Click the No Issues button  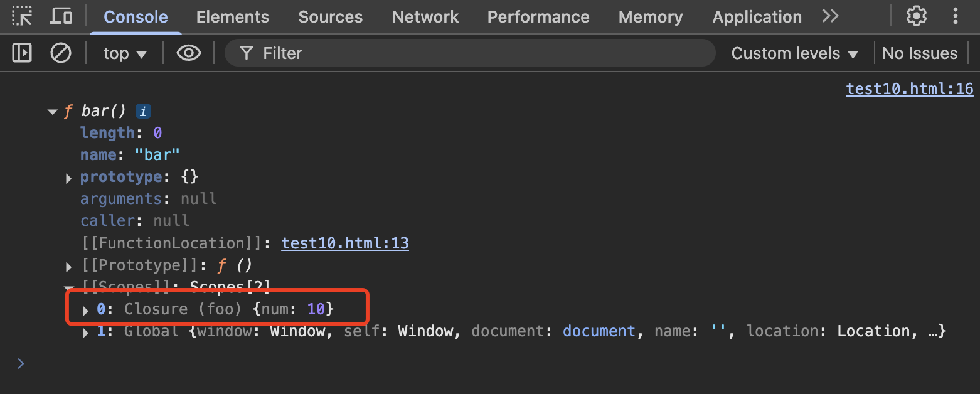[919, 53]
